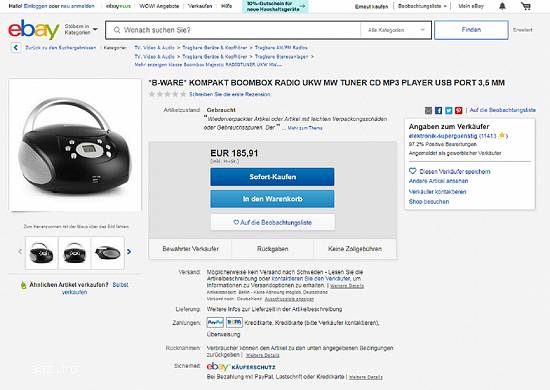Share listing via email icon
This screenshot has width=550, height=390.
(x=428, y=110)
